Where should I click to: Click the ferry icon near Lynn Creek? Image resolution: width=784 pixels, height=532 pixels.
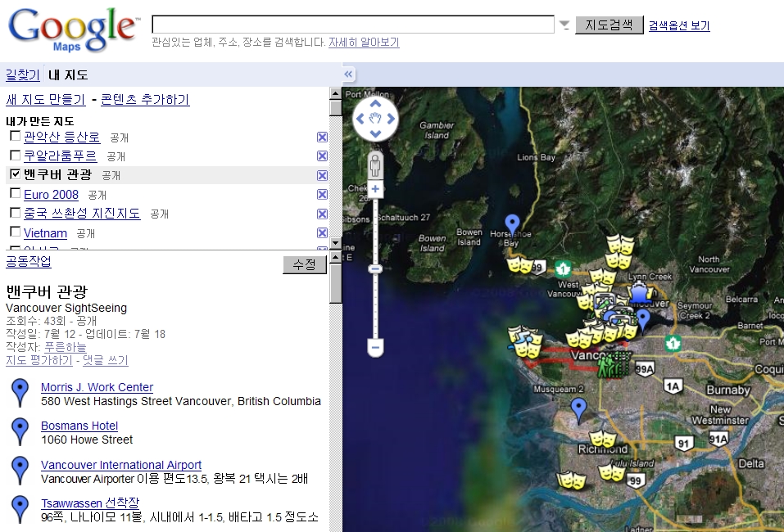click(x=640, y=293)
